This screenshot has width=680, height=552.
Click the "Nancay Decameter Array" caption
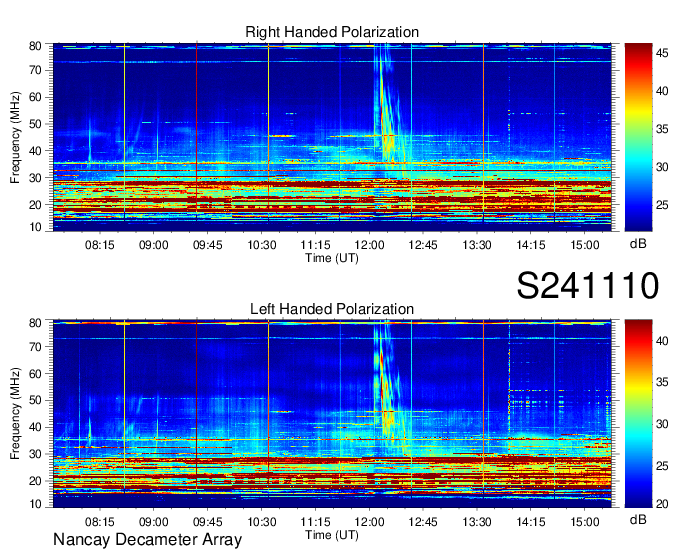tap(147, 540)
